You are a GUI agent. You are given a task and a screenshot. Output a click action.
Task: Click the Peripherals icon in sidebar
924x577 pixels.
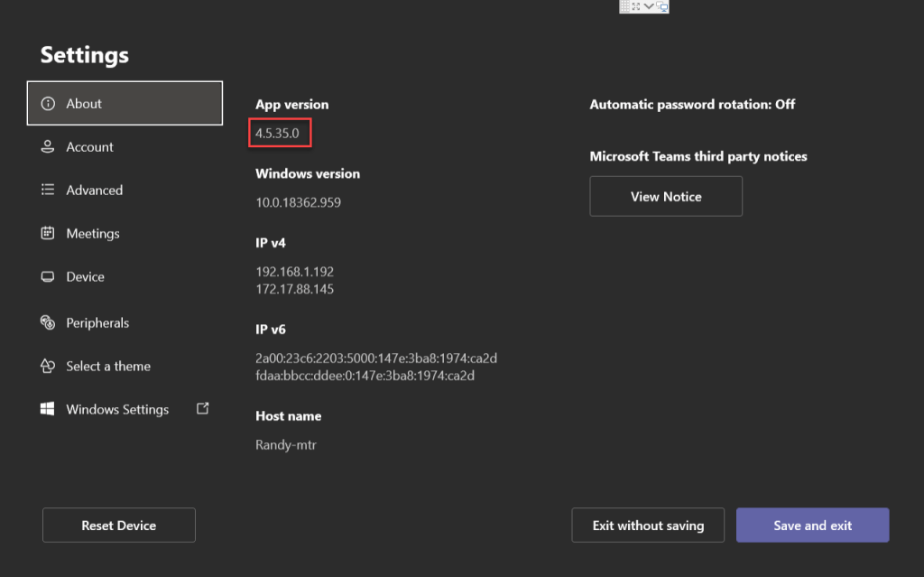coord(48,323)
